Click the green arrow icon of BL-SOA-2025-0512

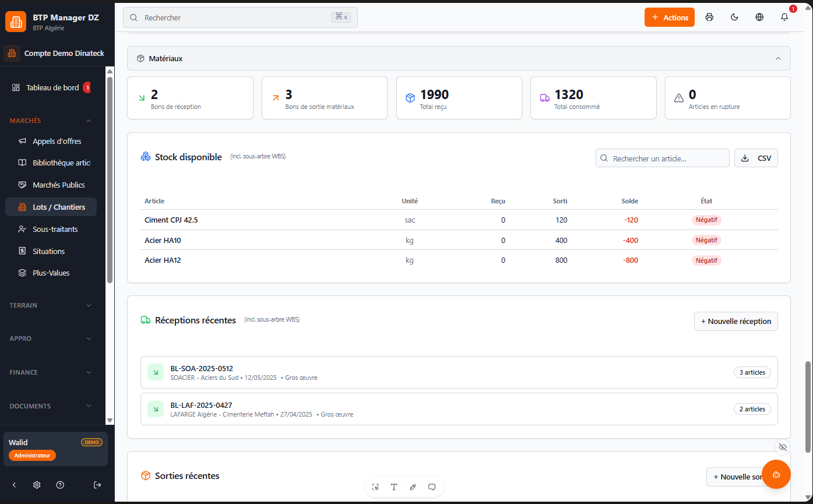click(156, 372)
